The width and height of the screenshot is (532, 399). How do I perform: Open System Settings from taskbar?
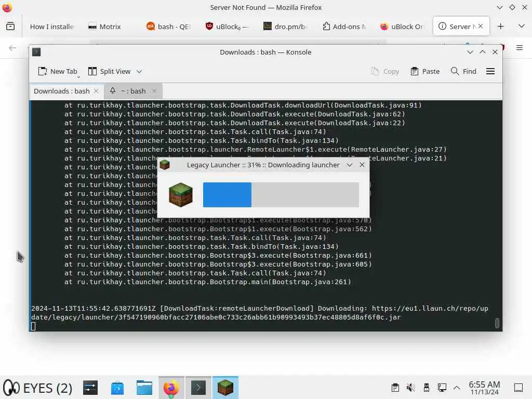[x=90, y=388]
